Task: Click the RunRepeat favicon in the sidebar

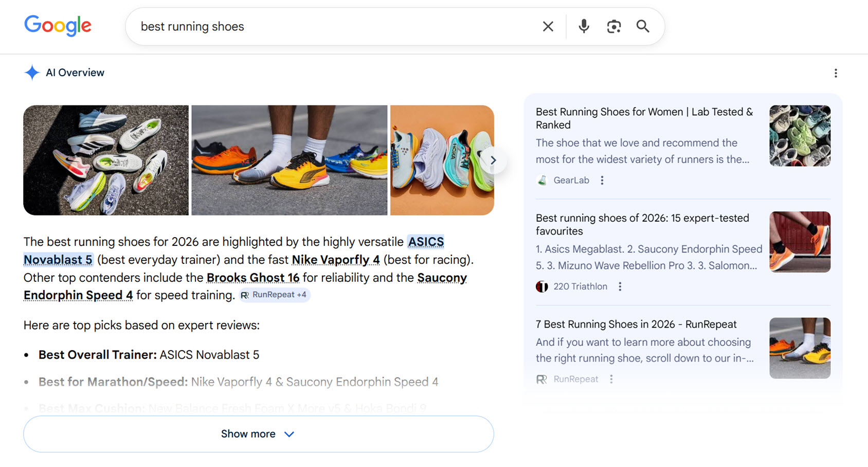Action: 541,379
